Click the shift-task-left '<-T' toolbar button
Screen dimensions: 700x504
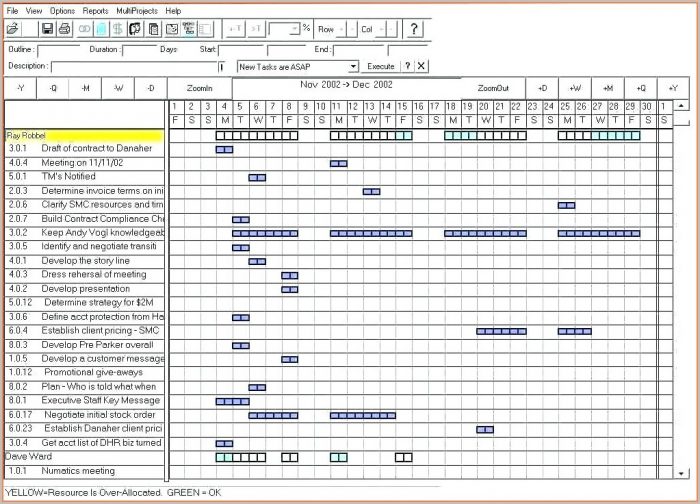point(235,29)
